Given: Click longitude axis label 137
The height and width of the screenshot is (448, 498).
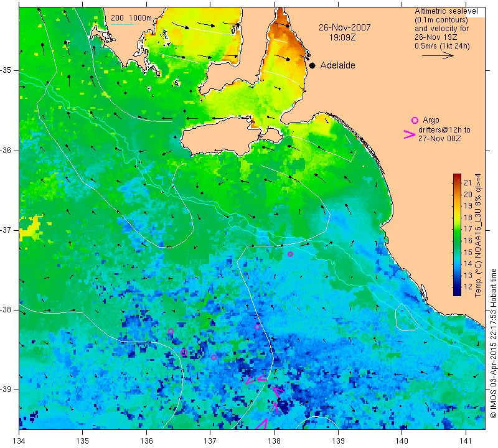Looking at the screenshot, I should (x=210, y=441).
